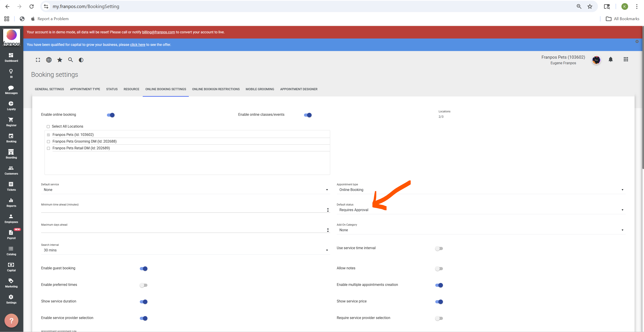Click the billing@franpos.com email link
Viewport: 644px width, 332px height.
(x=158, y=32)
